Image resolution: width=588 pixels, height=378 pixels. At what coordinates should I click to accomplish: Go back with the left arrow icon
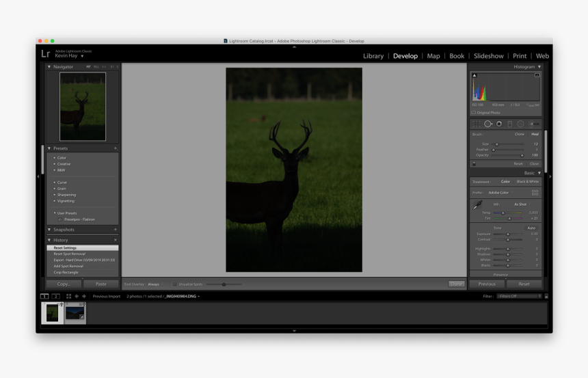(x=77, y=296)
